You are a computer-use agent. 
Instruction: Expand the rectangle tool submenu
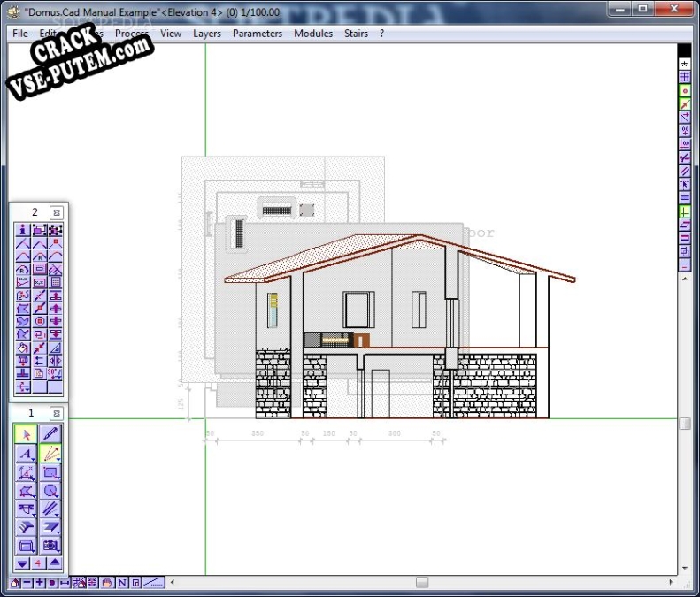[x=51, y=471]
